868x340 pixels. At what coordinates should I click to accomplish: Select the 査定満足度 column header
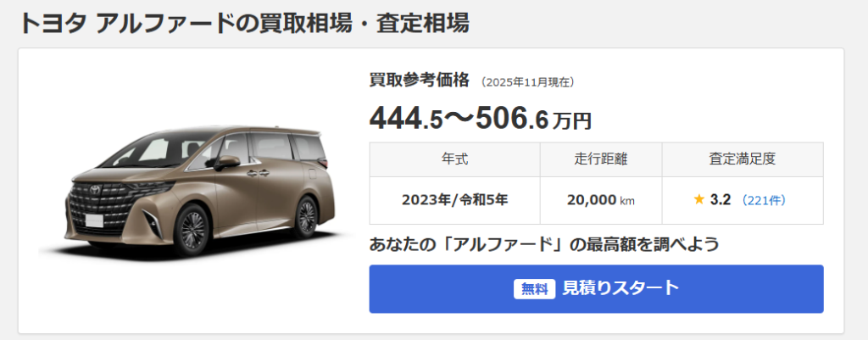click(x=743, y=159)
